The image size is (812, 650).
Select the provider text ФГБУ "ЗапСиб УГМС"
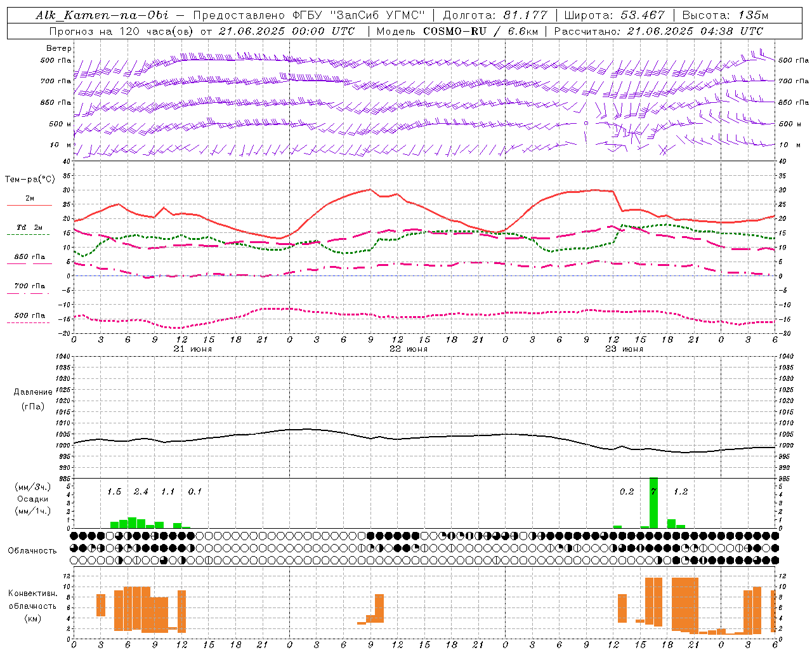coord(358,15)
